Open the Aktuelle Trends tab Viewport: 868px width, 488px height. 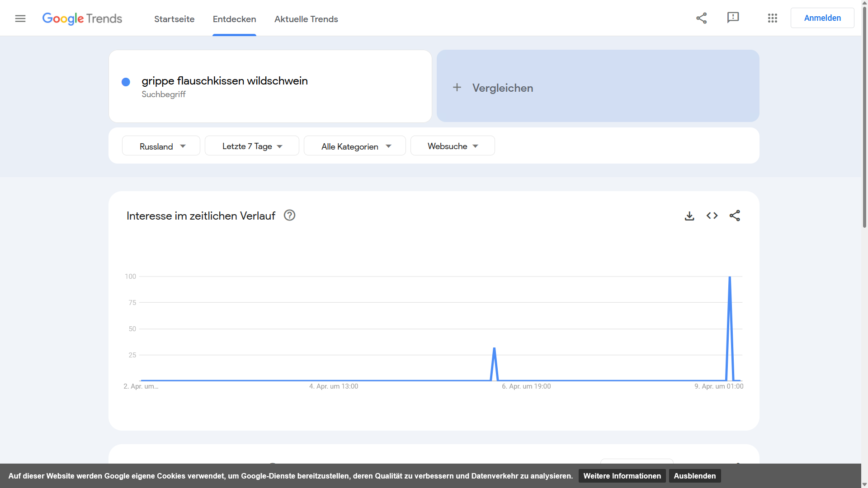(306, 19)
